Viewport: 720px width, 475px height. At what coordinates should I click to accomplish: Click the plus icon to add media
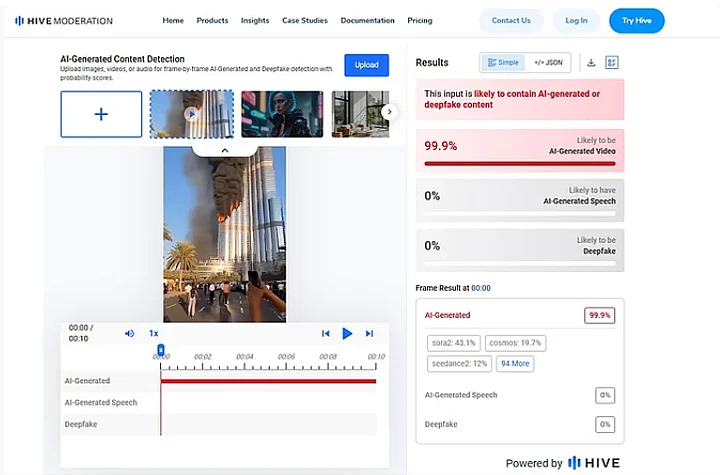tap(101, 114)
